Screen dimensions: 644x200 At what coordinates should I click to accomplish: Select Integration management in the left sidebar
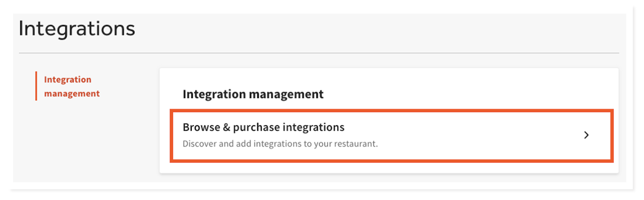71,86
